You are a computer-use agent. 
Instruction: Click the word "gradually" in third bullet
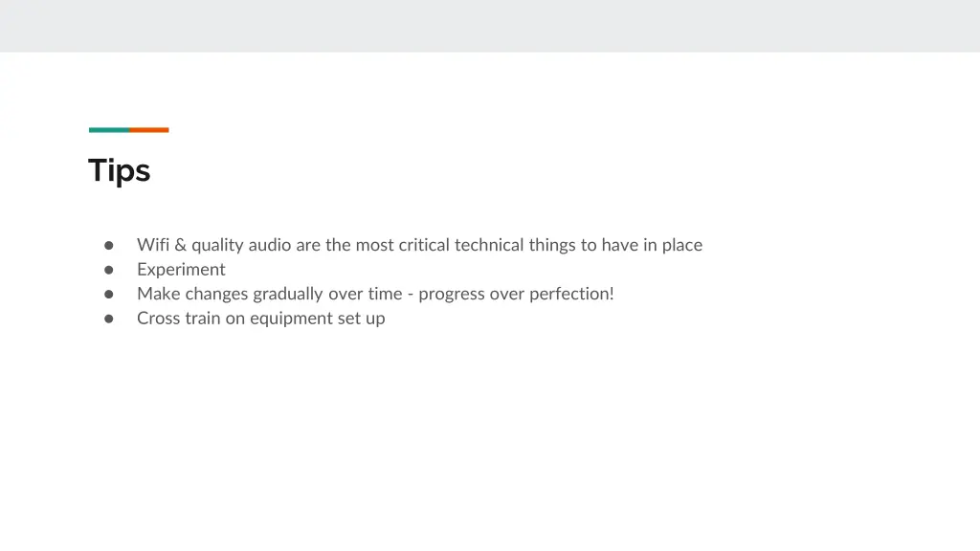[288, 295]
